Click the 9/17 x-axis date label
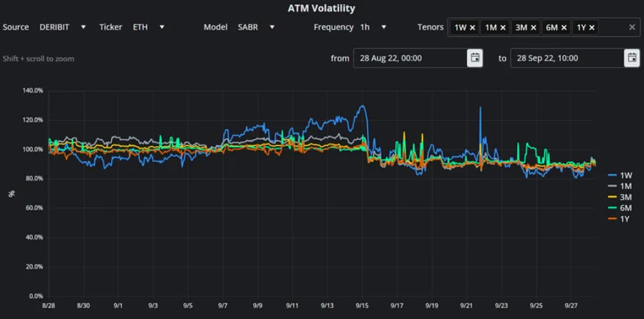This screenshot has width=644, height=319. (x=397, y=306)
